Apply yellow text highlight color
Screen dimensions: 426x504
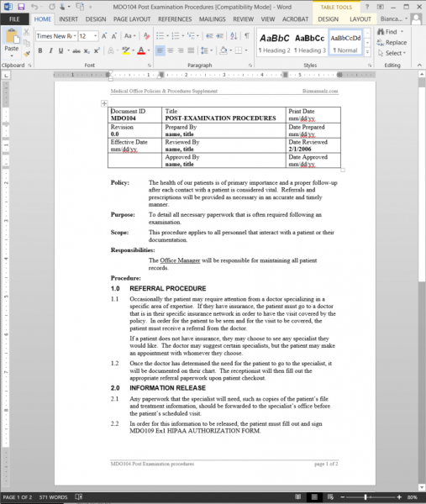tap(126, 50)
